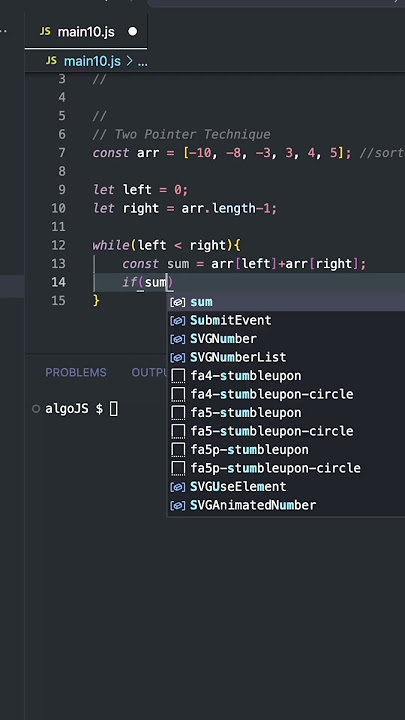Pick the fa5-stumbleupon suggestion
The width and height of the screenshot is (405, 720).
pyautogui.click(x=287, y=412)
